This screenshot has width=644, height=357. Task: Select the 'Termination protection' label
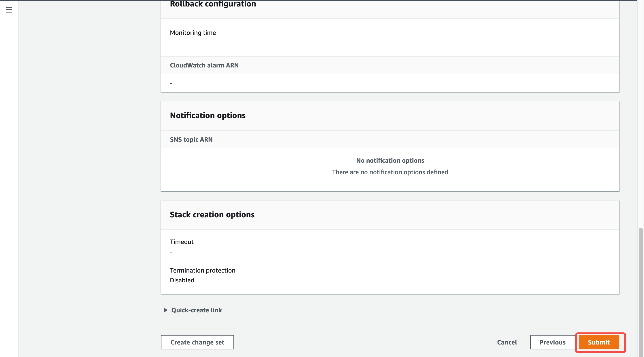point(203,270)
